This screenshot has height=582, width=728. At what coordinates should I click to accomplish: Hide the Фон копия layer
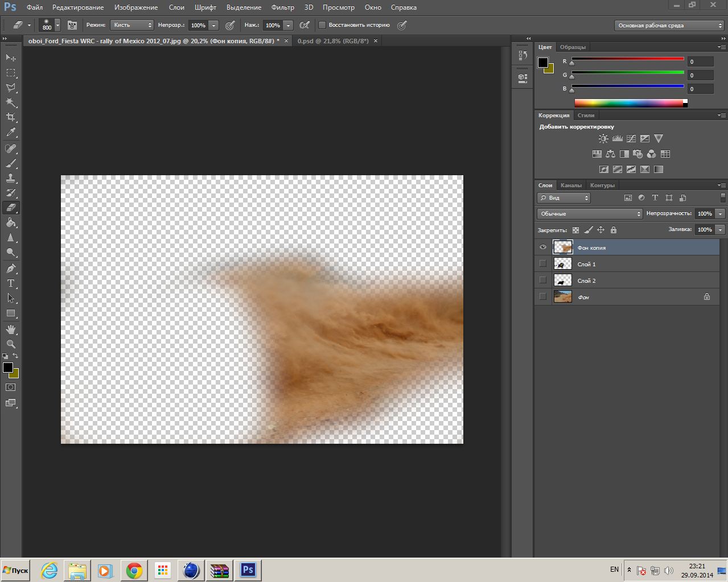(542, 247)
